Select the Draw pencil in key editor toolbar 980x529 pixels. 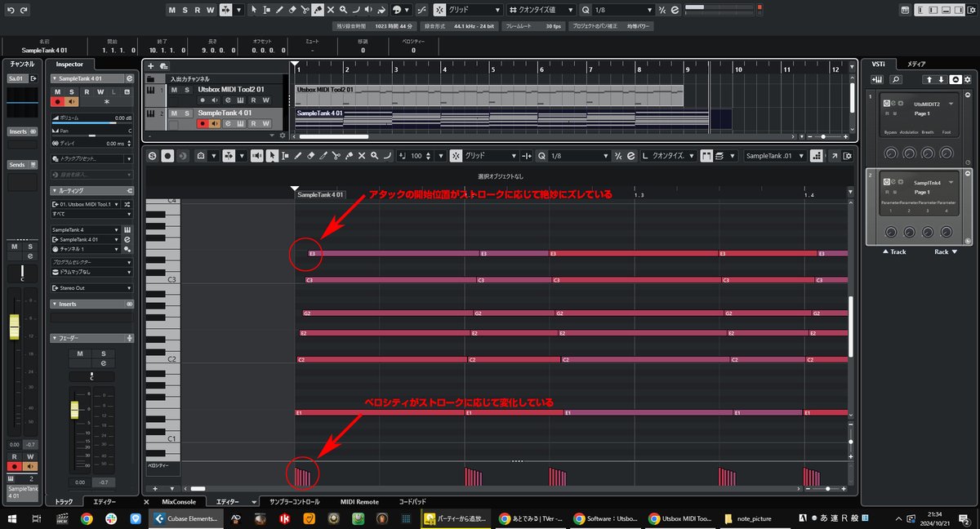pos(298,155)
